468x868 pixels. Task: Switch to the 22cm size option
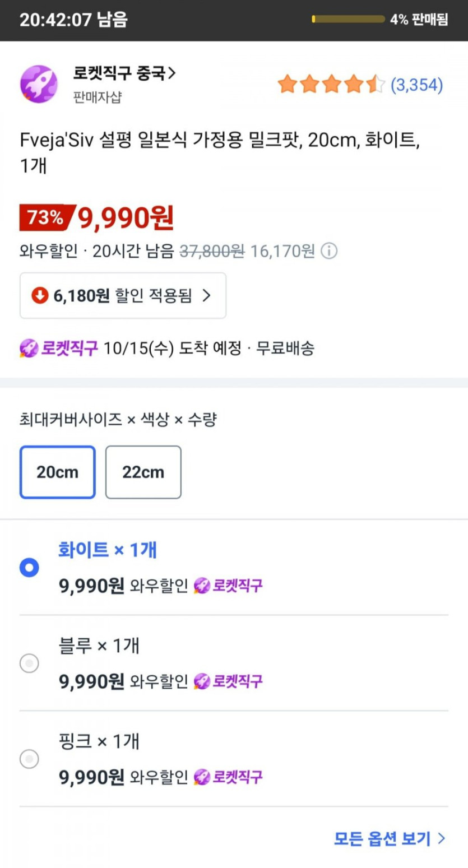[143, 472]
